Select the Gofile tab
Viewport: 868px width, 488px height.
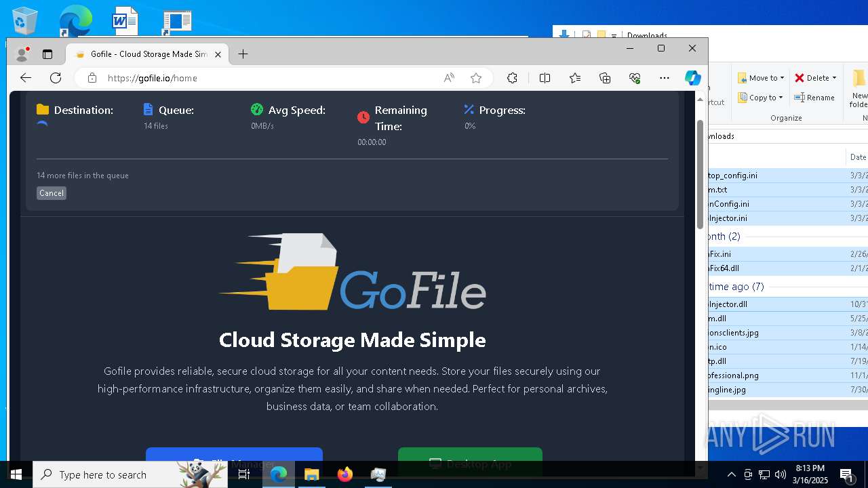click(x=147, y=54)
